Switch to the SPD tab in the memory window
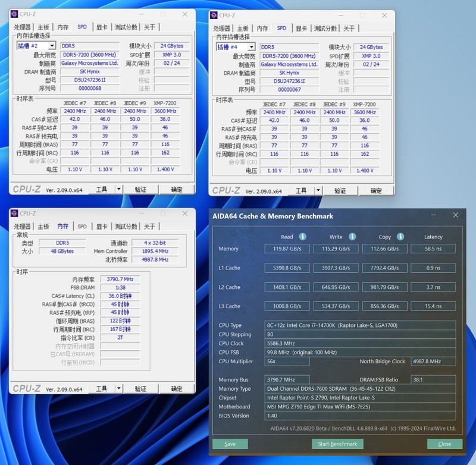The image size is (476, 465). click(81, 226)
